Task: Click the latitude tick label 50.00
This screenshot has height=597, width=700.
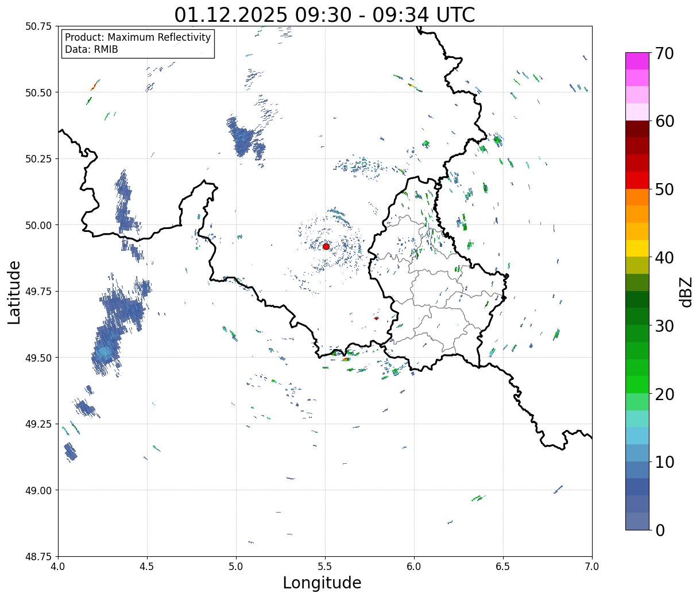Action: tap(39, 225)
